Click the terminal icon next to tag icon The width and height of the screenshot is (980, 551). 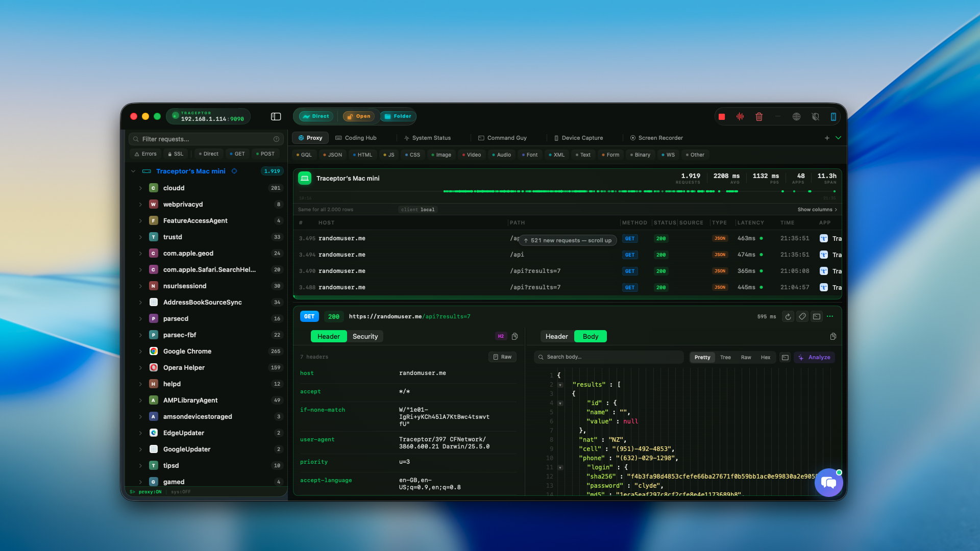tap(817, 317)
